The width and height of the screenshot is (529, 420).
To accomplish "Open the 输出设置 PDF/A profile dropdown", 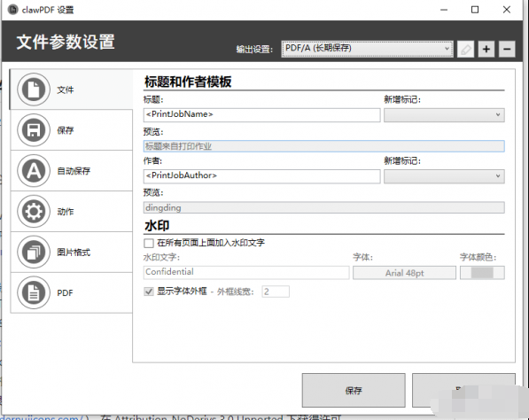I will (x=367, y=50).
